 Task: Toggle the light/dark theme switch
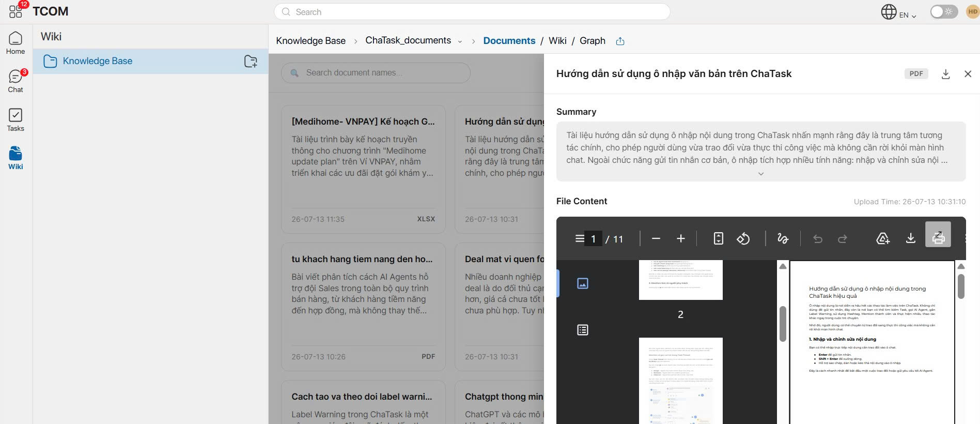click(x=944, y=11)
